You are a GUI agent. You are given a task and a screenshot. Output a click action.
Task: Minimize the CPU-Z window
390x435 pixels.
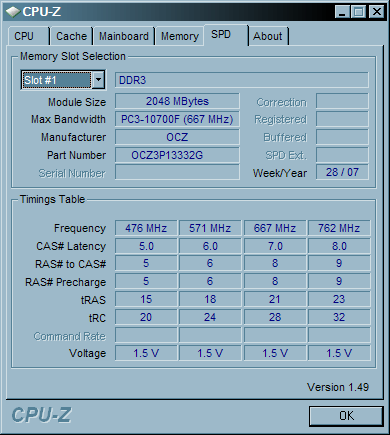tap(342, 12)
